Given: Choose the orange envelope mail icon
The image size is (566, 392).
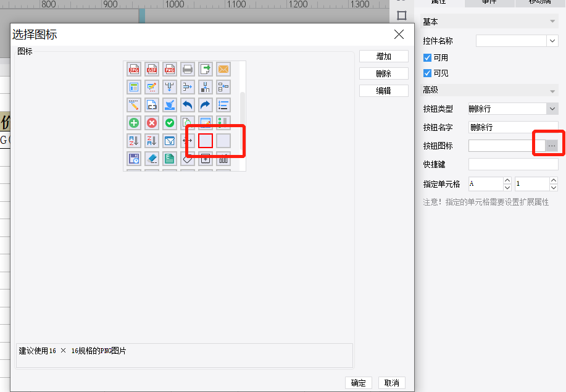Looking at the screenshot, I should 223,69.
